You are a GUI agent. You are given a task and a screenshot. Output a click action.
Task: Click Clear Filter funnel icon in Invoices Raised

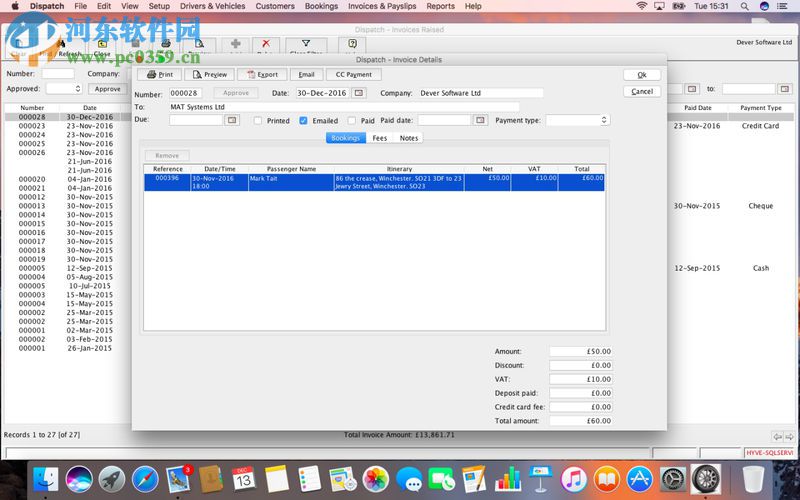click(306, 46)
